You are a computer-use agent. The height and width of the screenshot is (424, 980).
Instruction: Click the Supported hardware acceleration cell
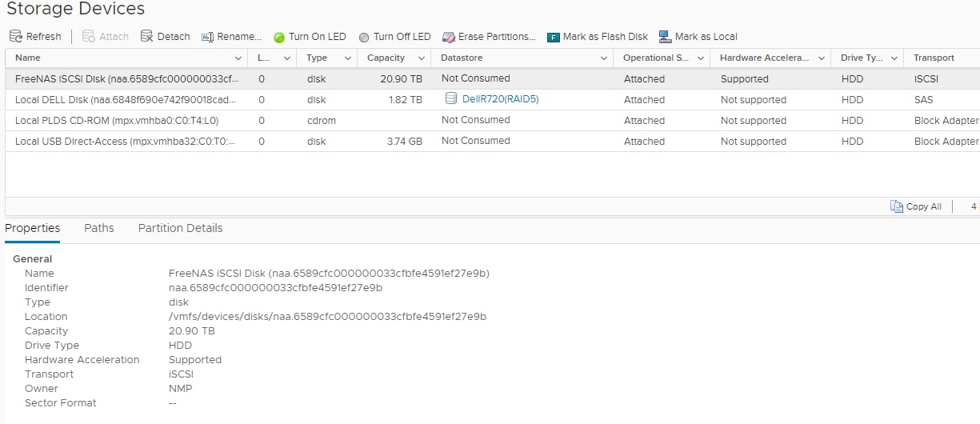click(744, 78)
